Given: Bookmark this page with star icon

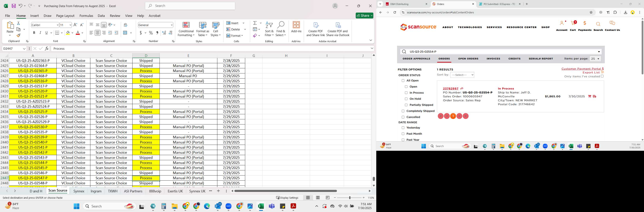Looking at the screenshot, I should pos(591,12).
